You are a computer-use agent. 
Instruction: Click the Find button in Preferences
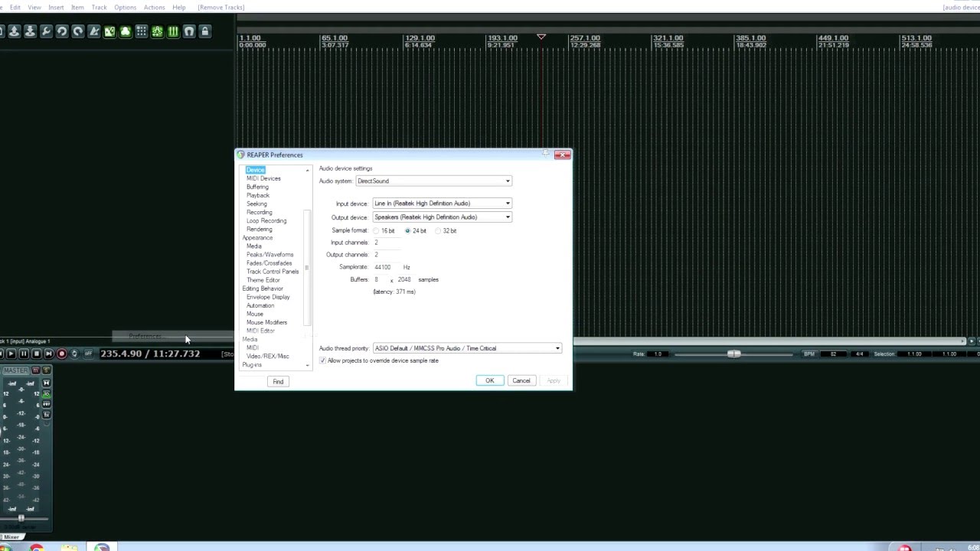click(x=278, y=382)
